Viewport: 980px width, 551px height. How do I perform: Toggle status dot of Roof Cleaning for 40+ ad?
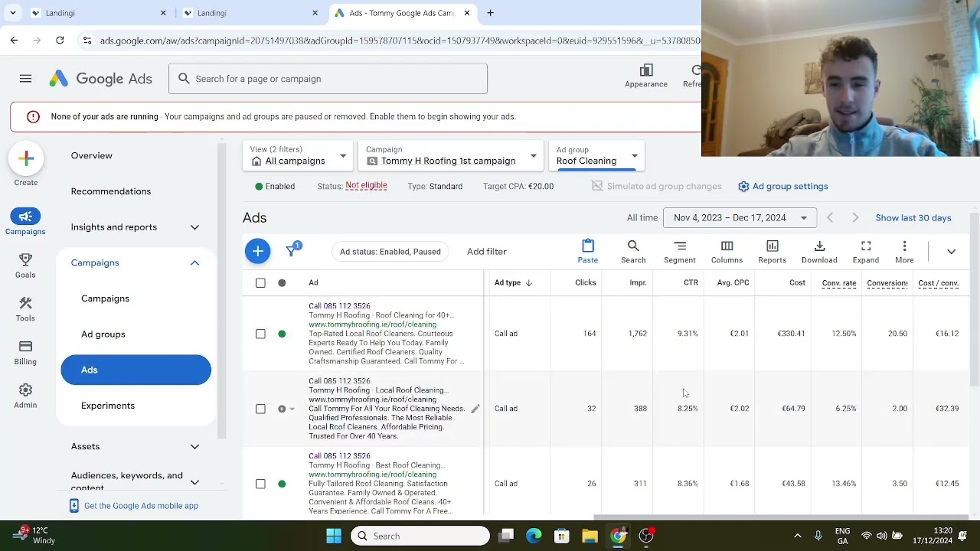coord(282,334)
